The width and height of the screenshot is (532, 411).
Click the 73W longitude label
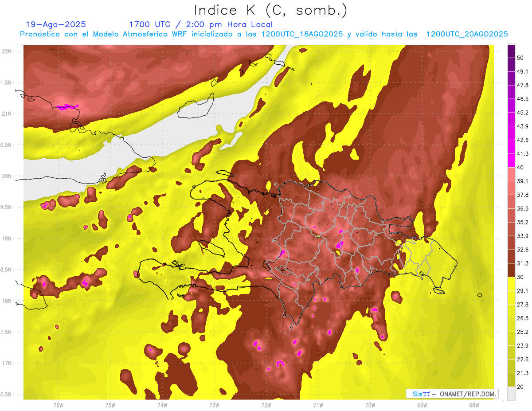[214, 405]
